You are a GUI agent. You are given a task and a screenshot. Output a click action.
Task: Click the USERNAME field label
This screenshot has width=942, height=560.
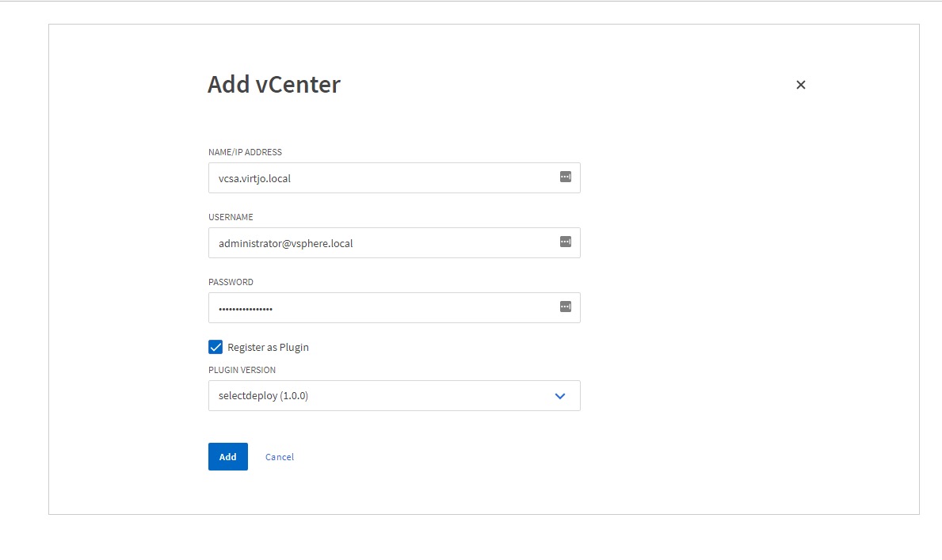click(231, 217)
